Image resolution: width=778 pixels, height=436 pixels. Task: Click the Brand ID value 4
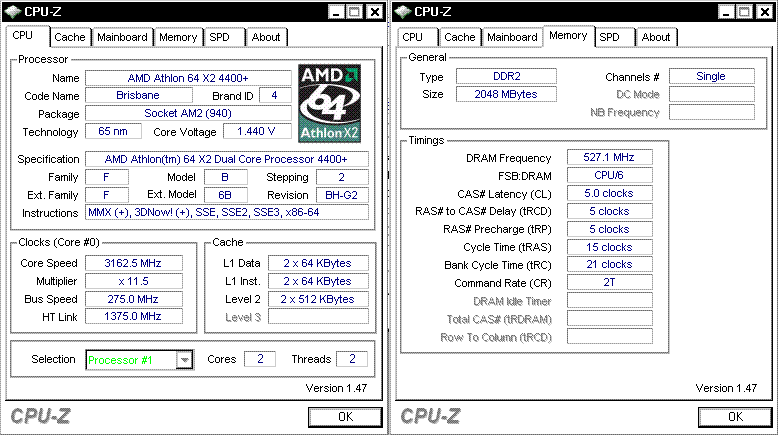(275, 95)
